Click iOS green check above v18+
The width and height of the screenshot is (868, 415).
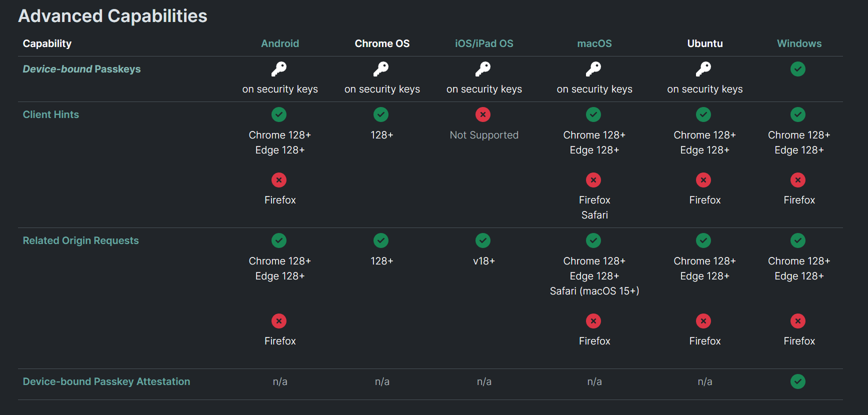(x=483, y=240)
